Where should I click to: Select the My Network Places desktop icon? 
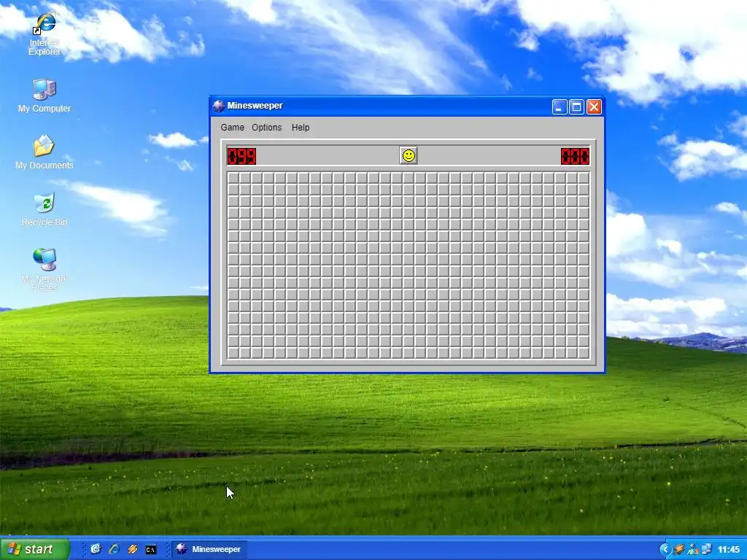[44, 270]
